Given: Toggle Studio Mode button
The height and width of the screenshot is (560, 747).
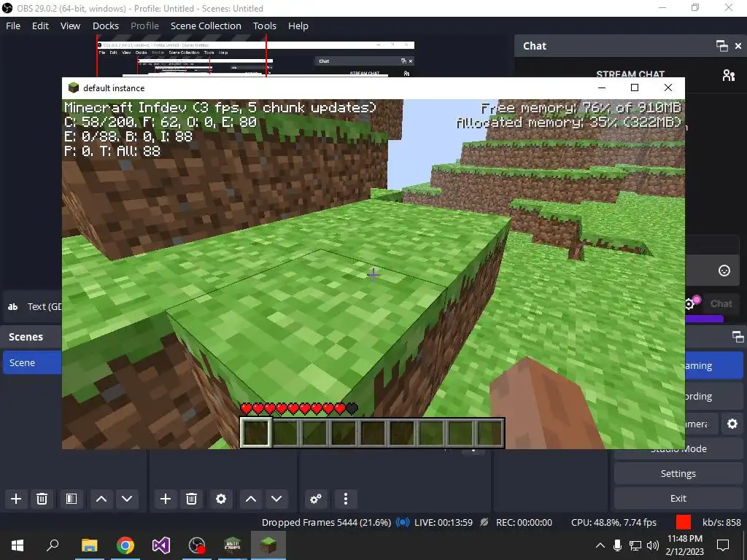Looking at the screenshot, I should click(x=678, y=449).
